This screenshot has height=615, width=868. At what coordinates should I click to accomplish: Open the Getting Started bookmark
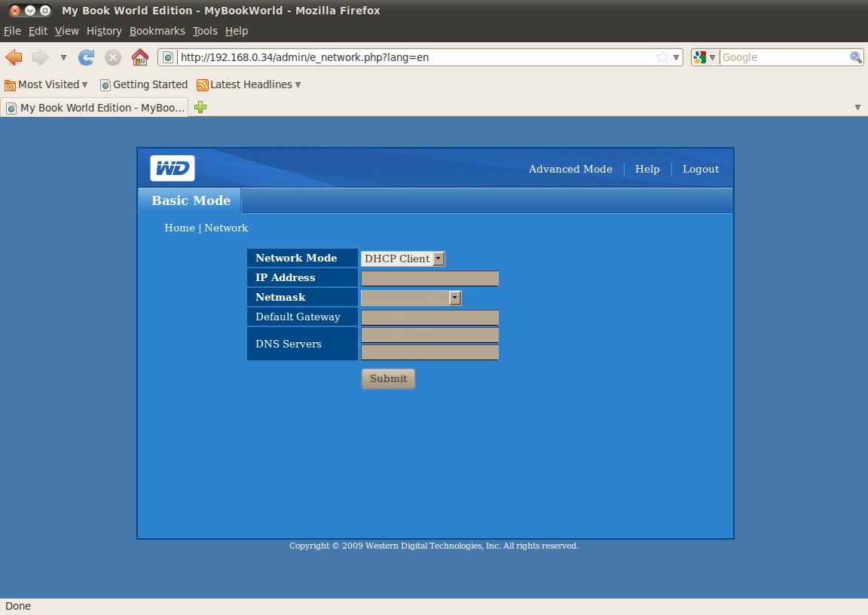(144, 84)
